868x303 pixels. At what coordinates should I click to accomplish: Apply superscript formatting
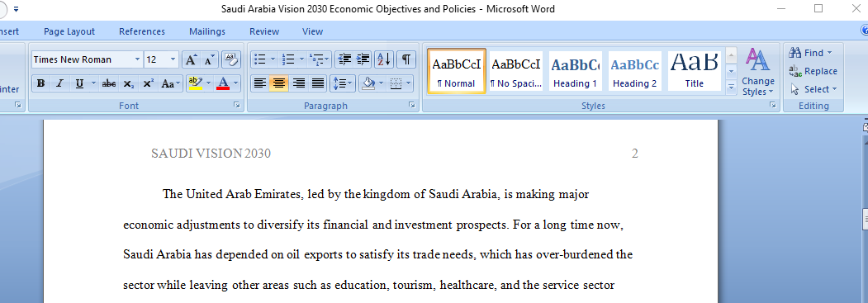[148, 83]
